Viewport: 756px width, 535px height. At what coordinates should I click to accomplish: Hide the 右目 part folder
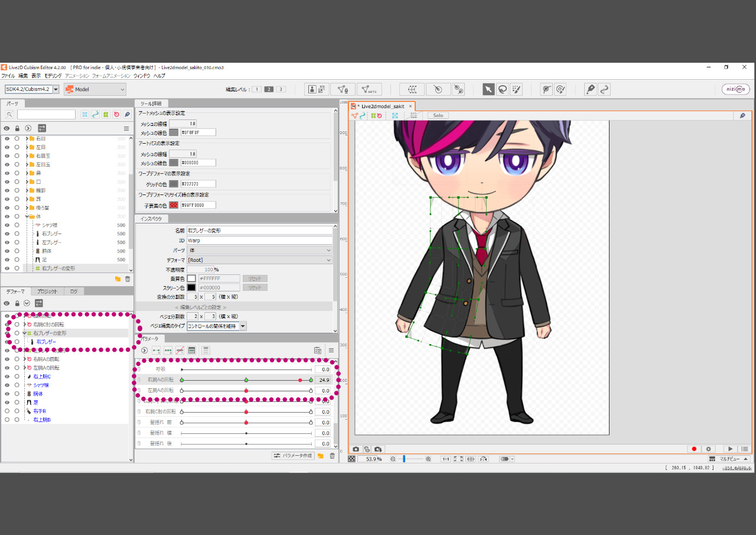[7, 138]
